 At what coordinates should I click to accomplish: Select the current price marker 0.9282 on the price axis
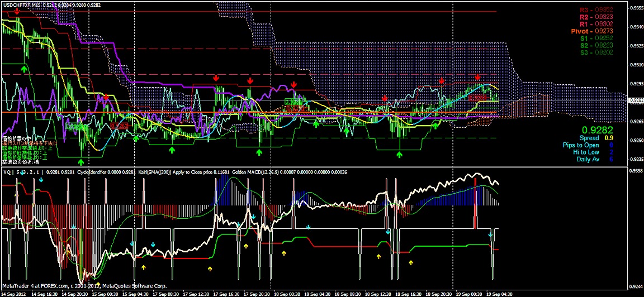click(x=636, y=100)
